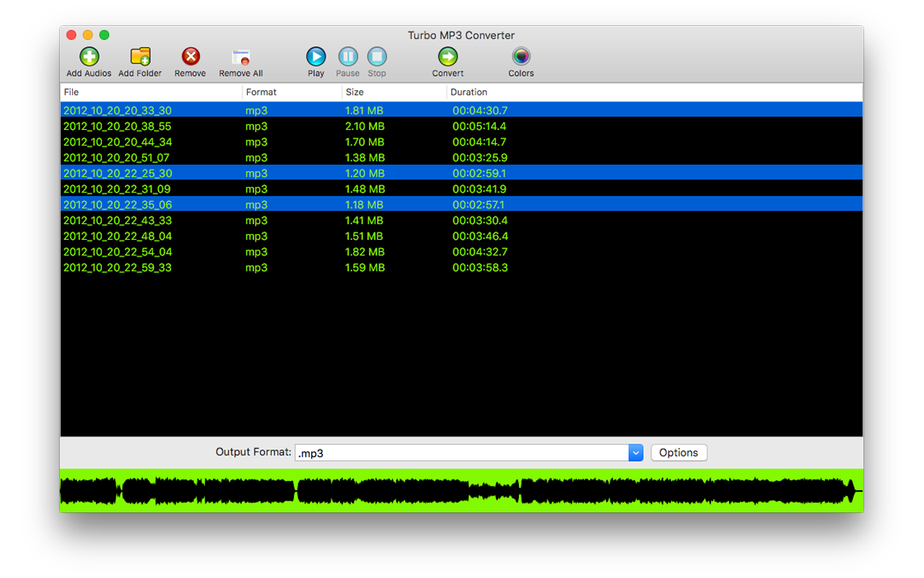Click the duration 00:02:57.1

tap(480, 205)
